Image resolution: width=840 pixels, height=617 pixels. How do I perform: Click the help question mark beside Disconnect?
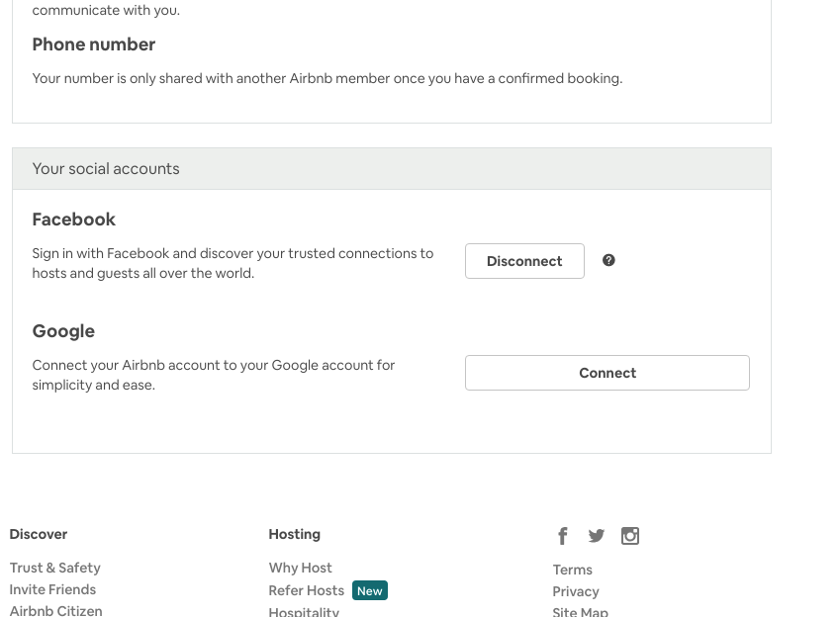coord(608,260)
